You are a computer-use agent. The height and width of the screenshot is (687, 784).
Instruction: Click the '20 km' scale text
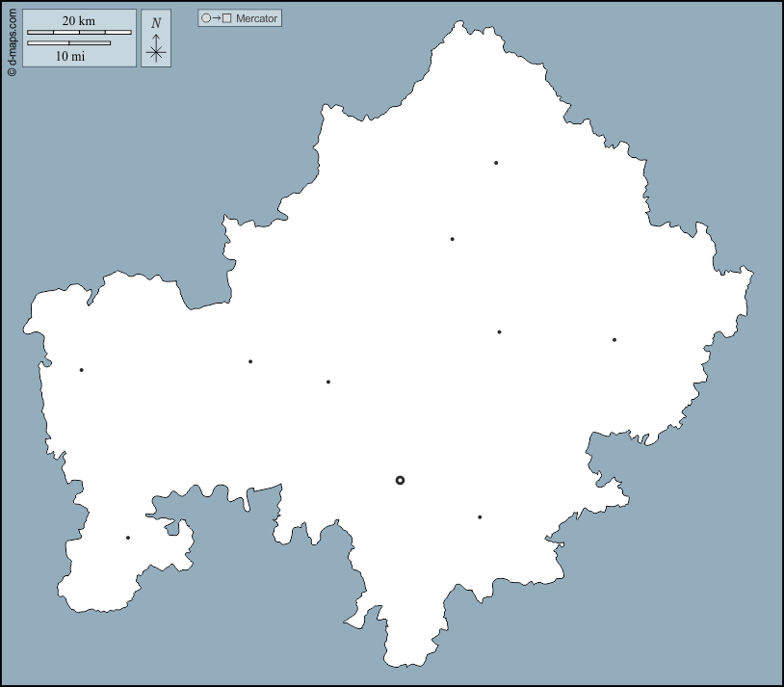(79, 21)
